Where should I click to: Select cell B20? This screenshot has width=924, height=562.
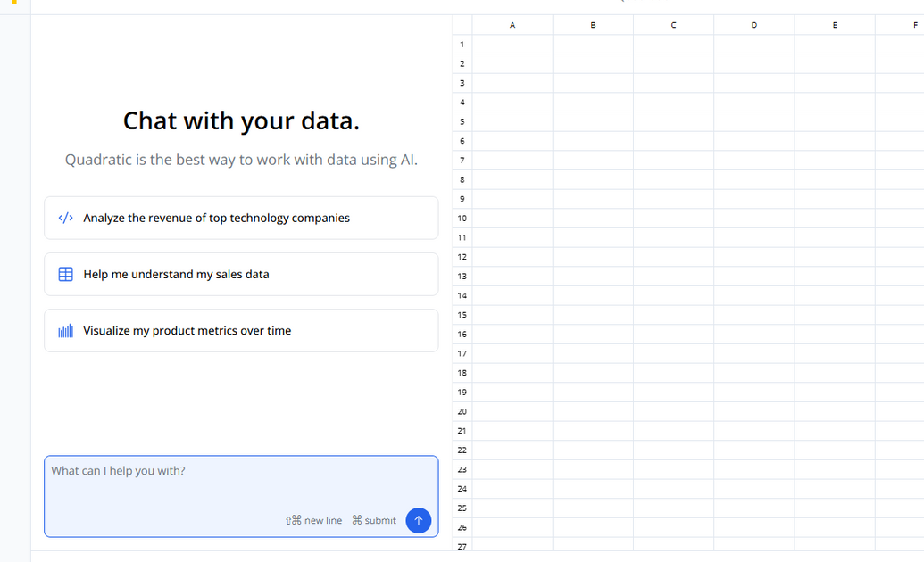click(x=593, y=411)
